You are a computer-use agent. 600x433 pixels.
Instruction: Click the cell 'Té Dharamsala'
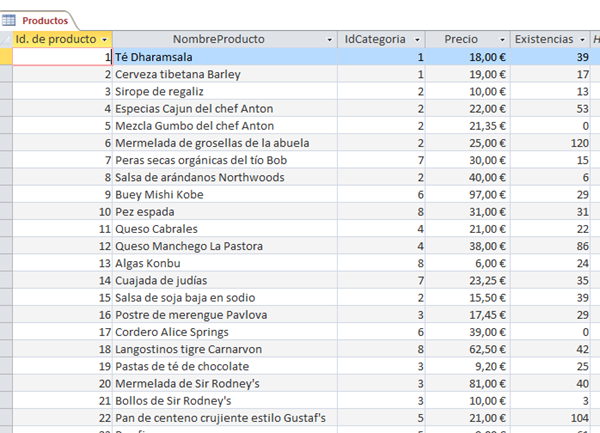click(225, 57)
